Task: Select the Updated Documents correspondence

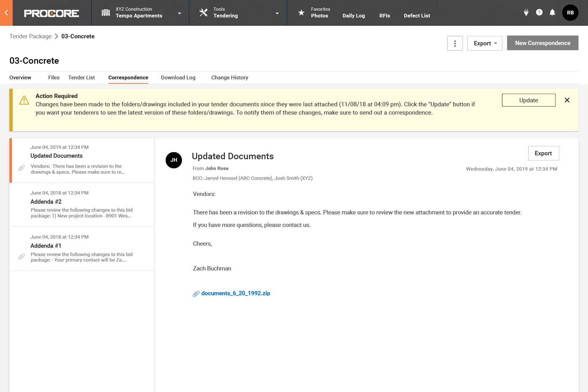Action: pyautogui.click(x=82, y=160)
